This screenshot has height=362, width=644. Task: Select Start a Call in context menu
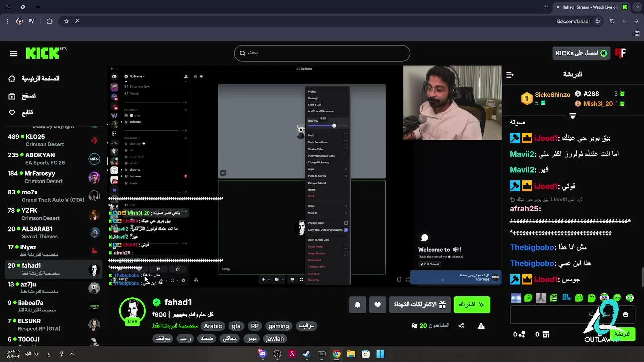[x=315, y=105]
